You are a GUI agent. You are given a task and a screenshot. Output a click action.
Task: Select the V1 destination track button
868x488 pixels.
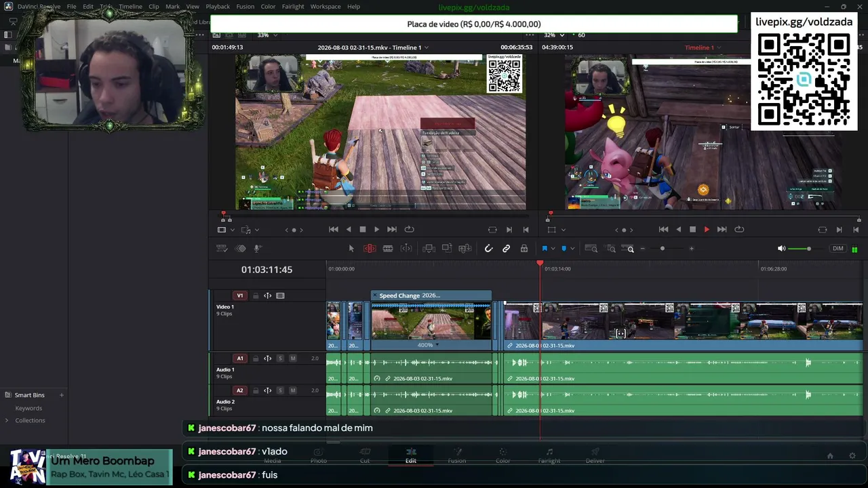[x=239, y=296]
